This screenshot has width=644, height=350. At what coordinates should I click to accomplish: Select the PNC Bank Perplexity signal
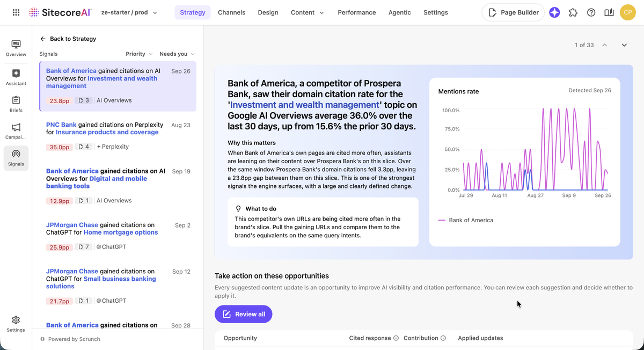pyautogui.click(x=118, y=136)
